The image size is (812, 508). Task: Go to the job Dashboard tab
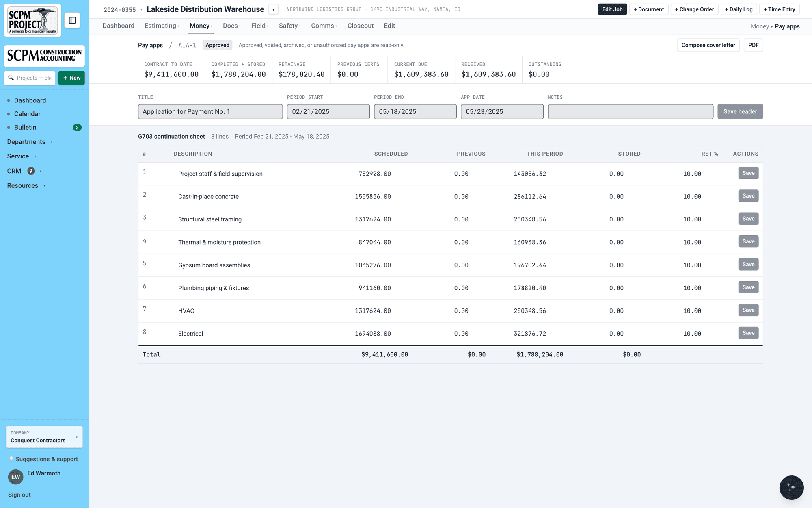[x=118, y=26]
